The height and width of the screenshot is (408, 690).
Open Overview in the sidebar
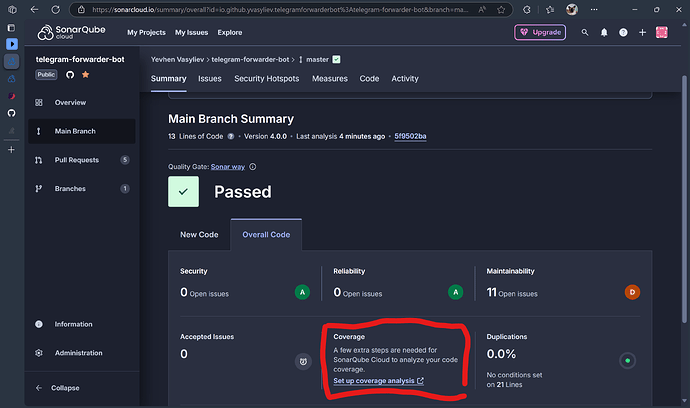pos(82,103)
